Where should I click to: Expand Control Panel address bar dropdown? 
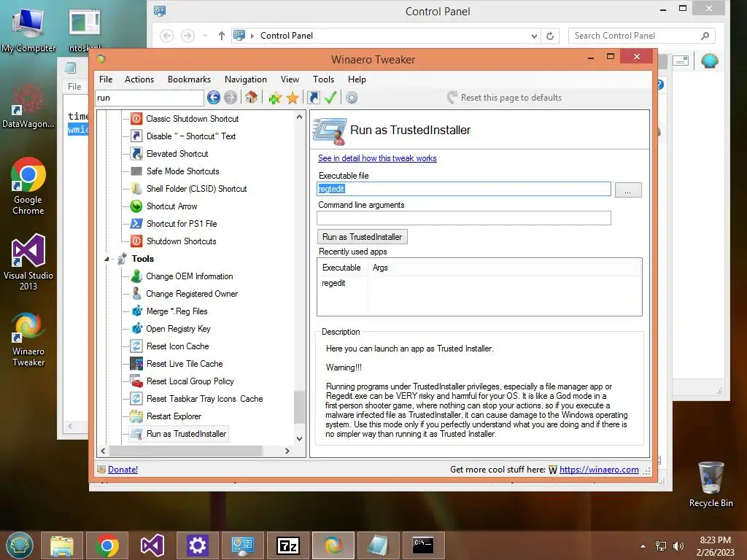tap(534, 36)
